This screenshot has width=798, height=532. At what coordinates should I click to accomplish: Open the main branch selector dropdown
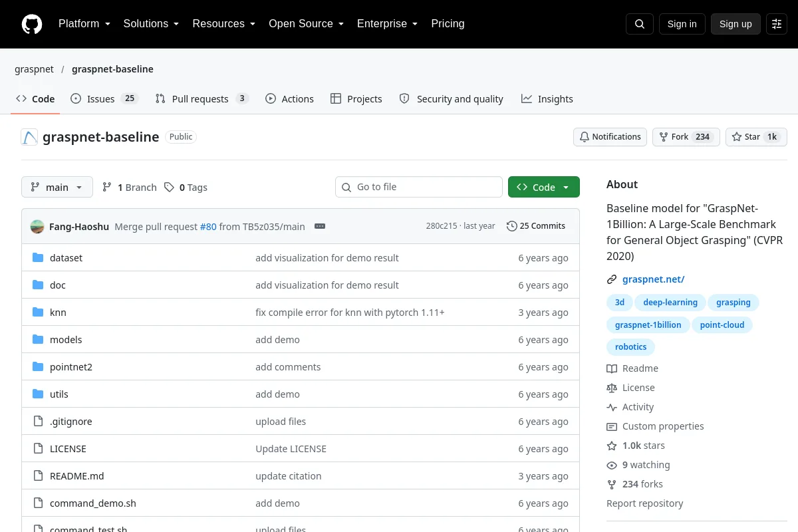point(57,187)
